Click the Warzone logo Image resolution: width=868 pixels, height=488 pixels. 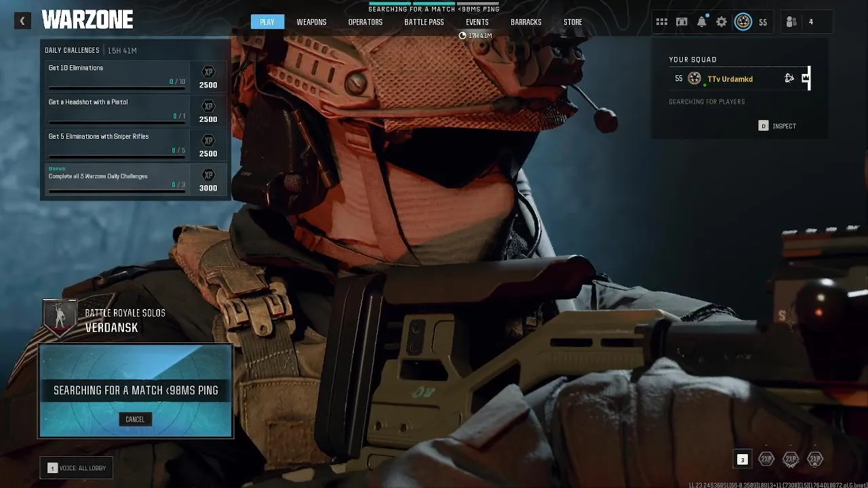[x=87, y=20]
